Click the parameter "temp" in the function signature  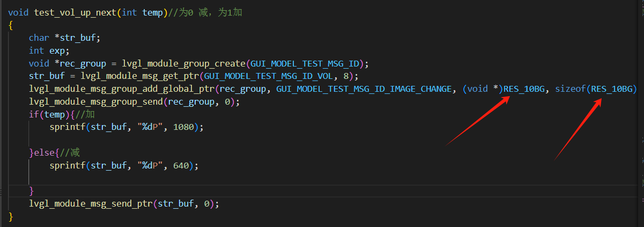(152, 12)
